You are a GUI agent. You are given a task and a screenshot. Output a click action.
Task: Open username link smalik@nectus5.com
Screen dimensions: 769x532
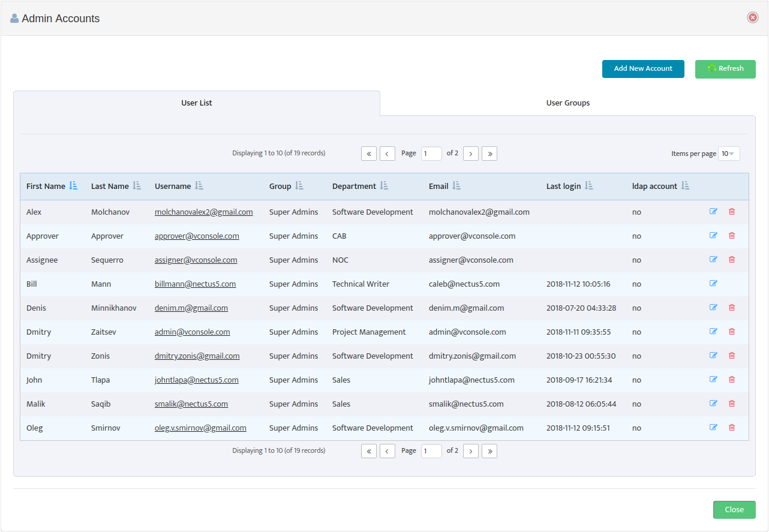tap(191, 404)
